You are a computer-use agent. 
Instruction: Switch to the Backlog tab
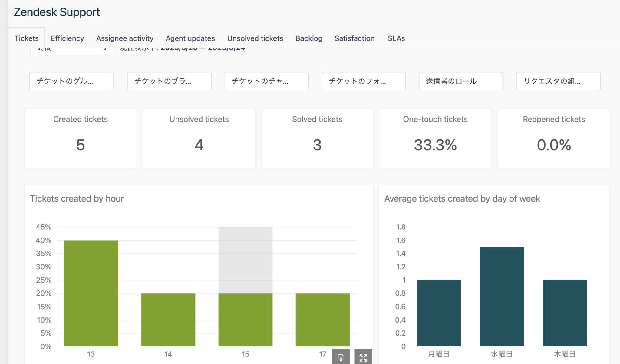(309, 38)
